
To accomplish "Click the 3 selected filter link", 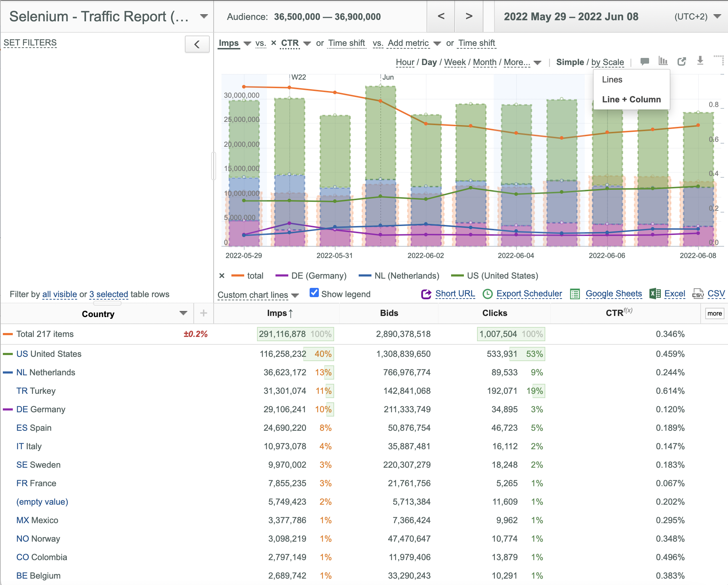I will point(108,294).
